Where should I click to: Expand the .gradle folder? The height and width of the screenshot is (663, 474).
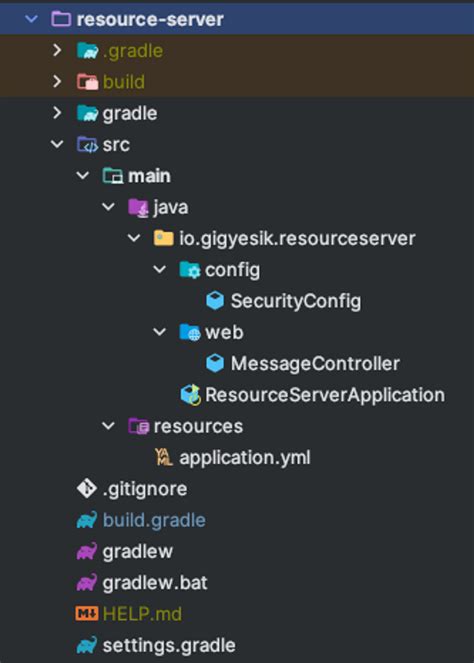tap(57, 50)
